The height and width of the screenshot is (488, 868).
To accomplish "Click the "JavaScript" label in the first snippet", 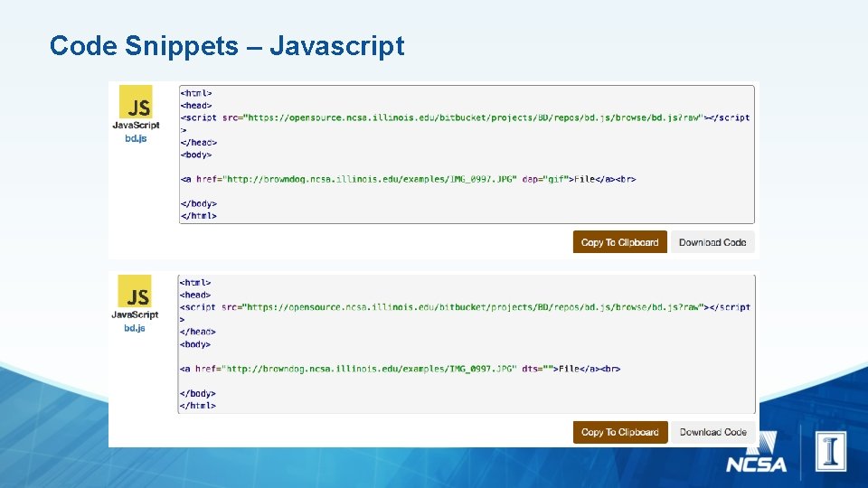I will pyautogui.click(x=136, y=126).
